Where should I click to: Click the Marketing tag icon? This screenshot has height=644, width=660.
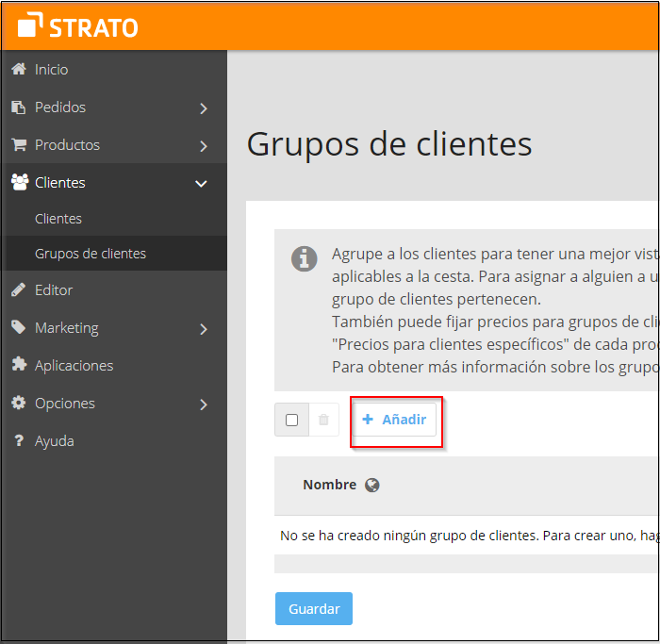click(18, 326)
